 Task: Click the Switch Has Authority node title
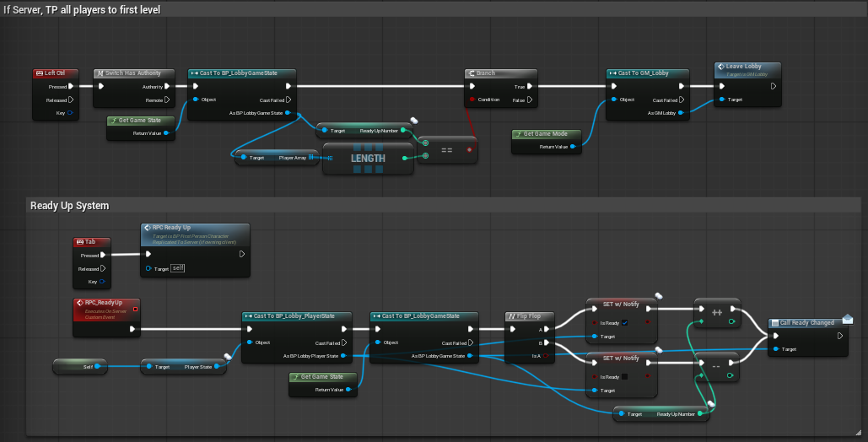click(x=133, y=73)
